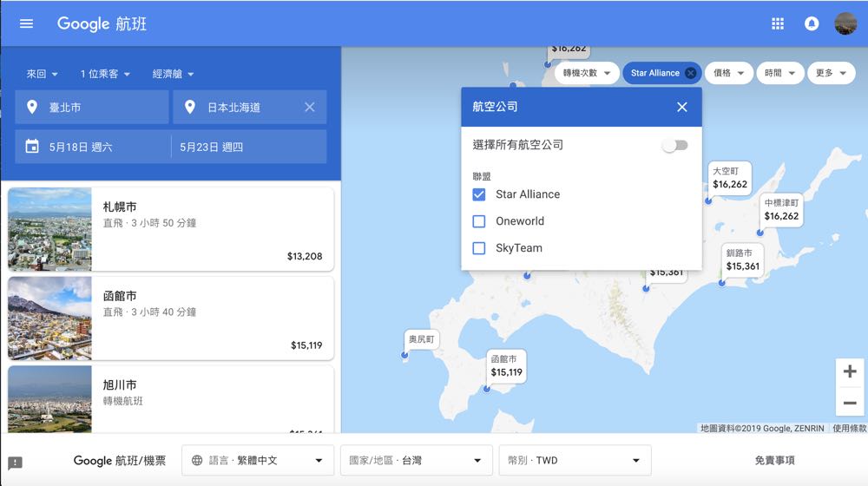
Task: Clear the 日本北海道 destination with X
Action: 310,107
